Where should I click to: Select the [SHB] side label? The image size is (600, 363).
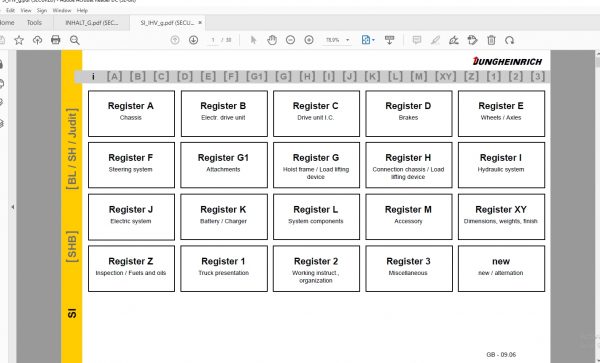[x=72, y=247]
